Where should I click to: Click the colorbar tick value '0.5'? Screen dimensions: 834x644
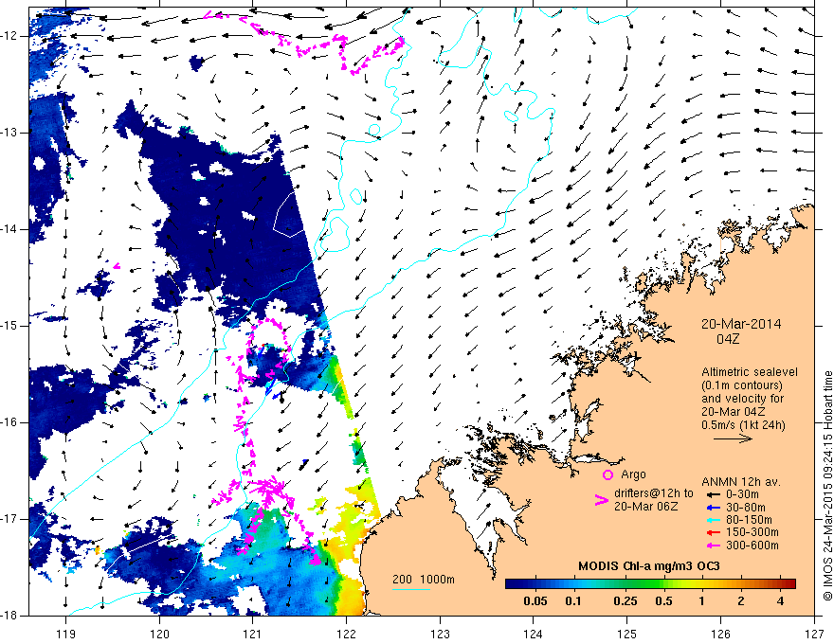coord(663,601)
